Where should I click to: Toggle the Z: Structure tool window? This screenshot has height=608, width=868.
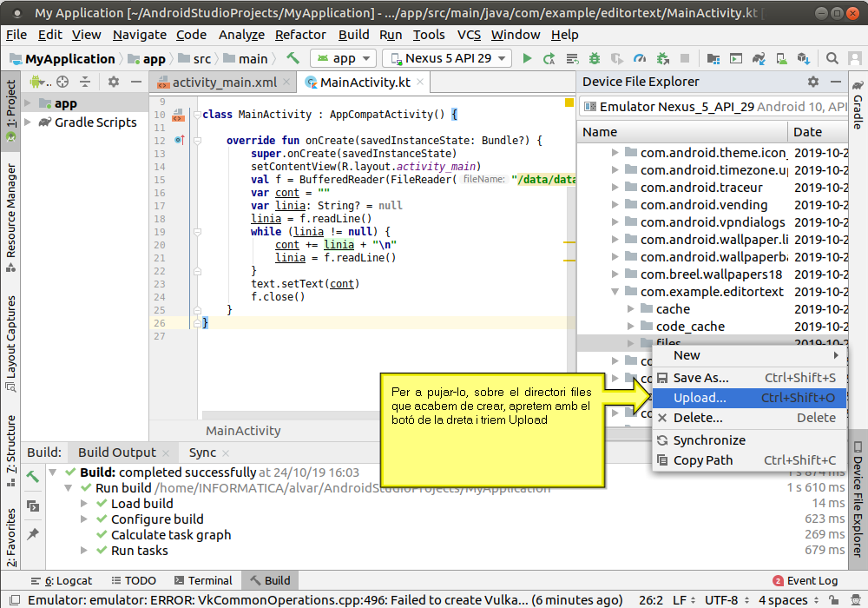[10, 451]
